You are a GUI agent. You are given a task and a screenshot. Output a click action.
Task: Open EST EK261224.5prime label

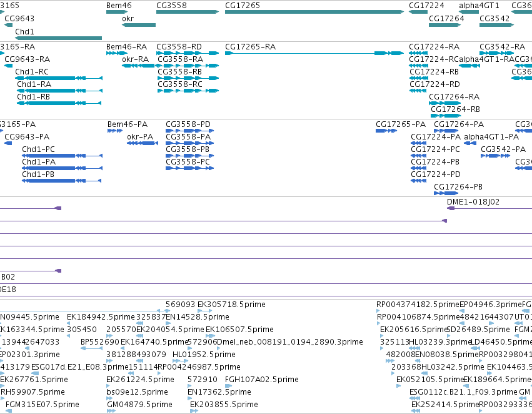(x=140, y=380)
